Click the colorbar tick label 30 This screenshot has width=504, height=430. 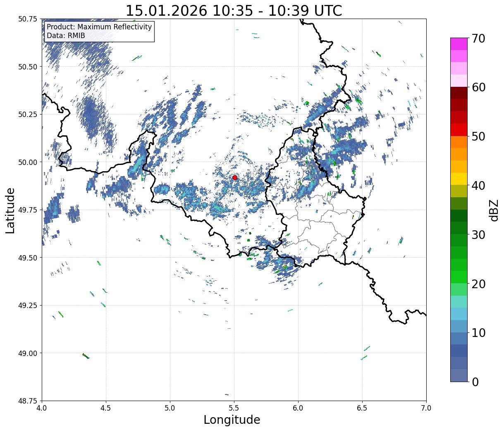click(478, 234)
